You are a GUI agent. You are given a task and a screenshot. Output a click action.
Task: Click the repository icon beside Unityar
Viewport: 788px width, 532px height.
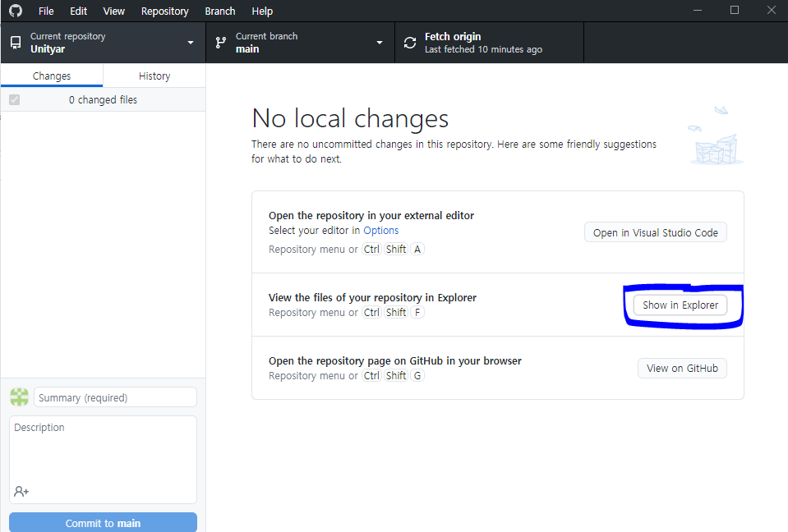(16, 43)
